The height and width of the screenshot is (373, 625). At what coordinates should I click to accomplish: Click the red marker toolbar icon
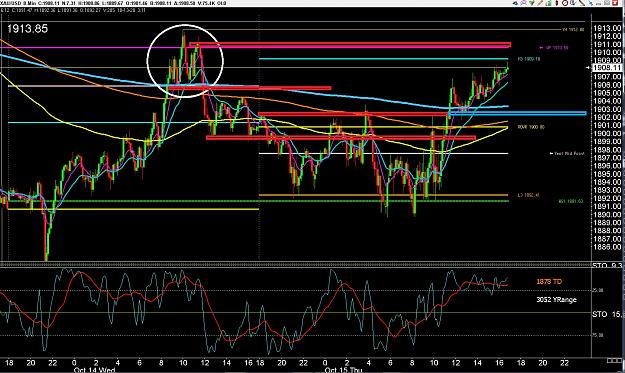tap(557, 3)
